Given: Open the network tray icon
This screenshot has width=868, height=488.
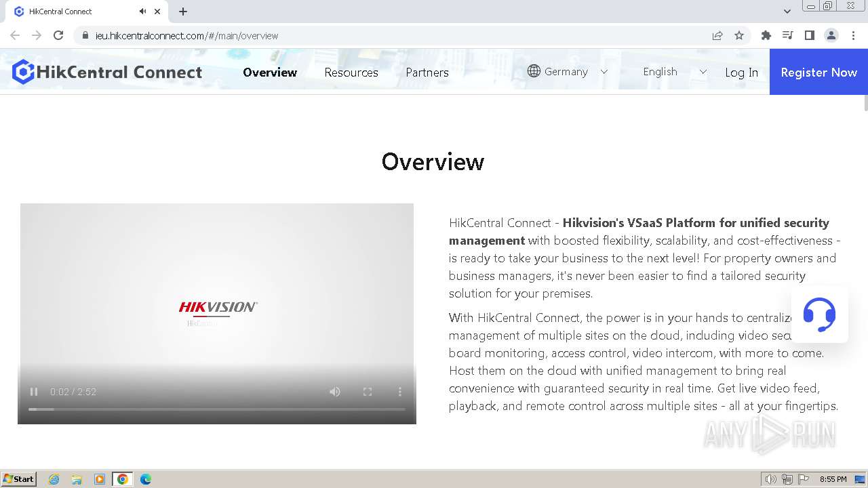Looking at the screenshot, I should [x=787, y=479].
